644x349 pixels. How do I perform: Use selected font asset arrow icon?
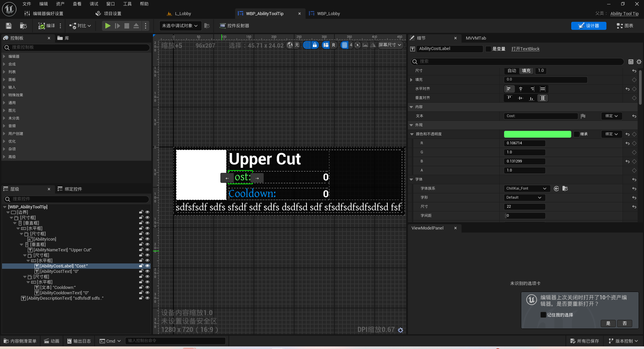coord(556,189)
